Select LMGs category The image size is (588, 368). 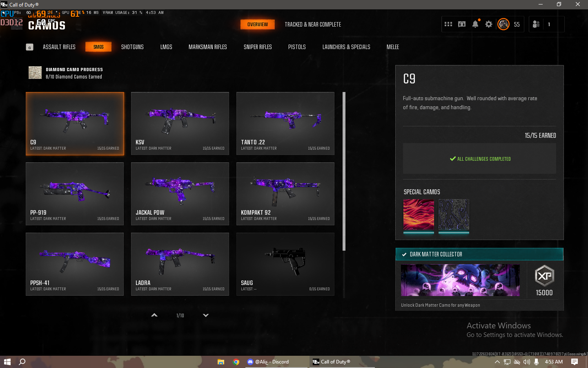click(166, 47)
